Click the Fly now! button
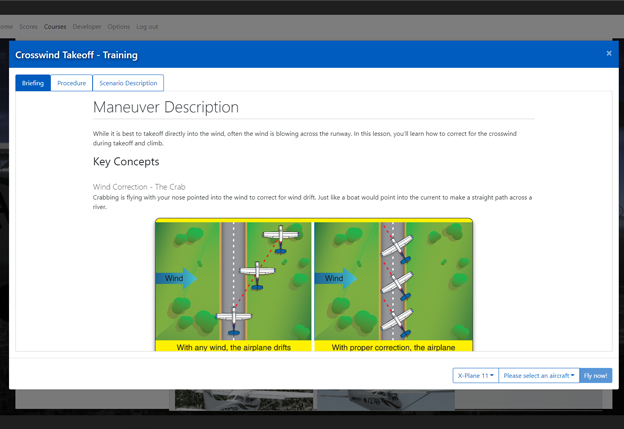The width and height of the screenshot is (624, 429). pos(595,375)
